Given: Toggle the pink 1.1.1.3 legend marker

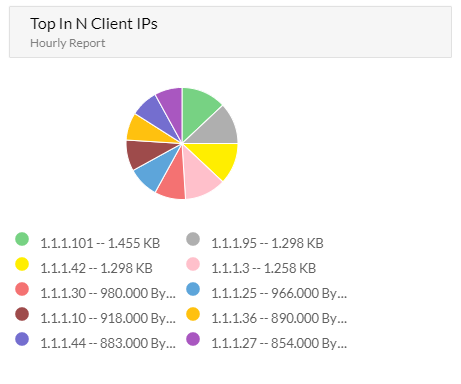Looking at the screenshot, I should pyautogui.click(x=193, y=264).
